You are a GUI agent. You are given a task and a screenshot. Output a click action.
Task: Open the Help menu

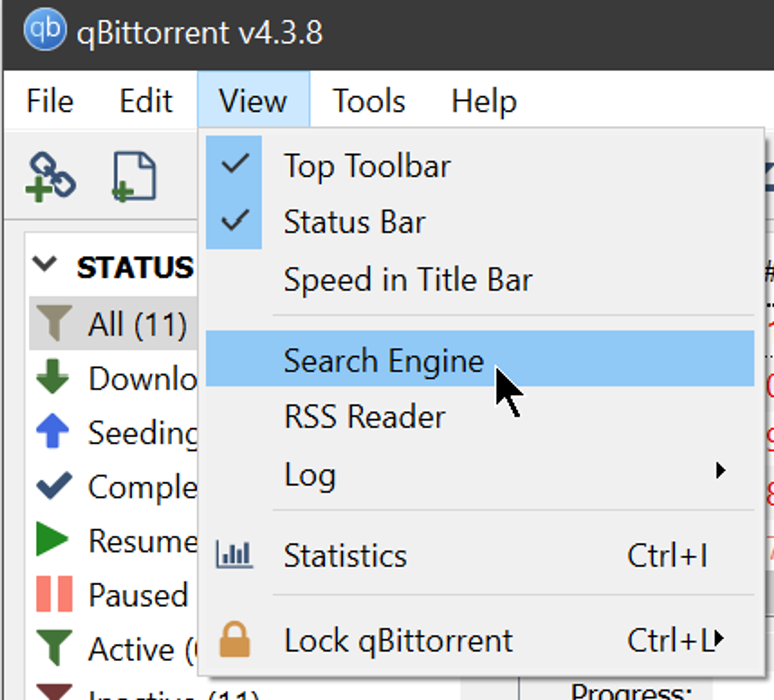pos(484,101)
